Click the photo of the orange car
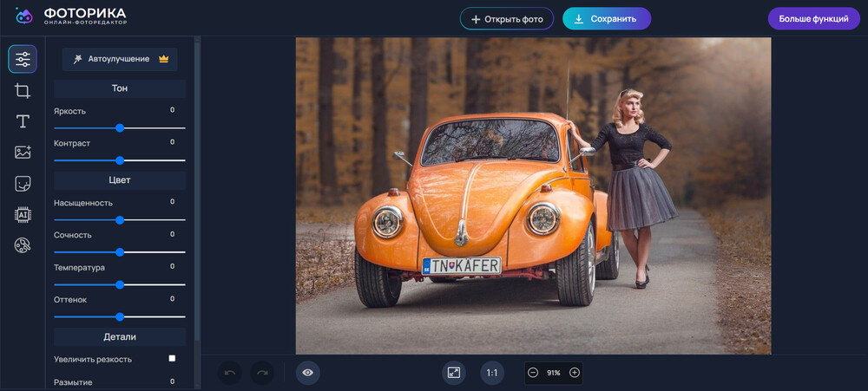Viewport: 868px width, 391px height. (533, 196)
